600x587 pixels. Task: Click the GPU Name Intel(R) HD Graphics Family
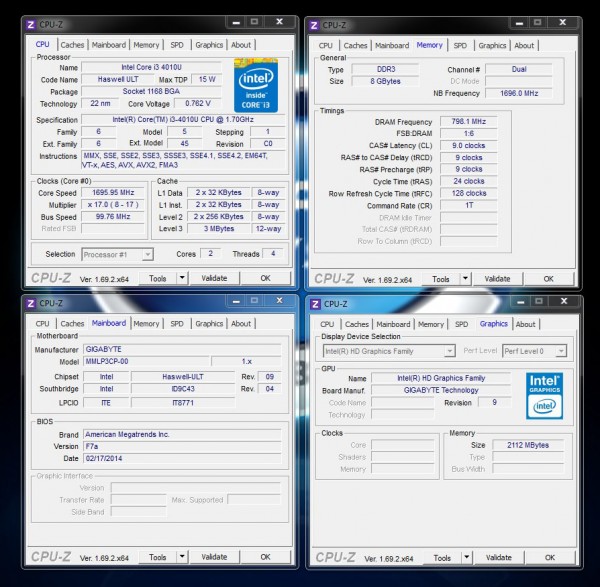coord(441,378)
